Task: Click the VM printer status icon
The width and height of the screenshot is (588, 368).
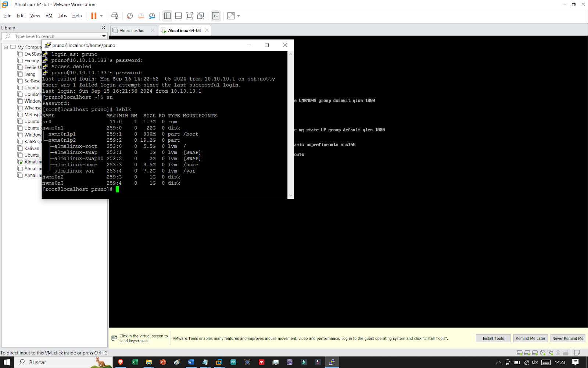Action: click(566, 353)
